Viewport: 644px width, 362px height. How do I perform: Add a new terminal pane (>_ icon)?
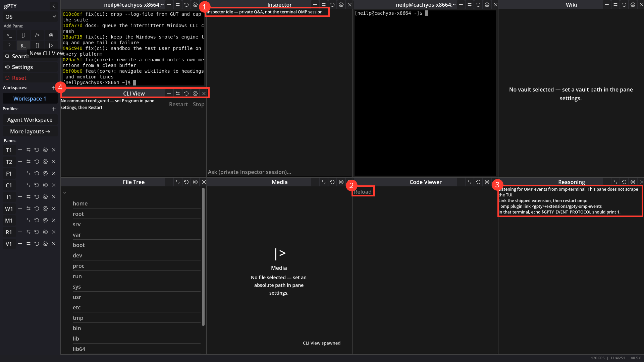point(9,35)
